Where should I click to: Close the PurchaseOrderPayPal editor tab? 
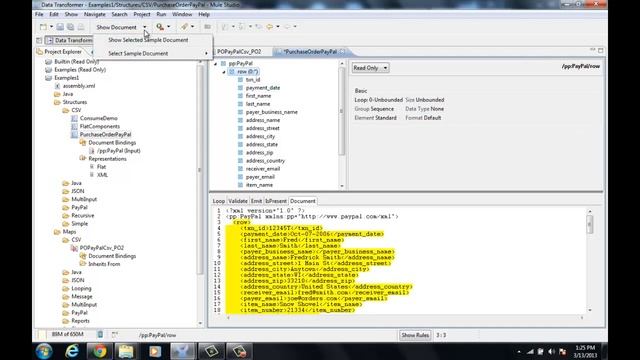point(342,51)
